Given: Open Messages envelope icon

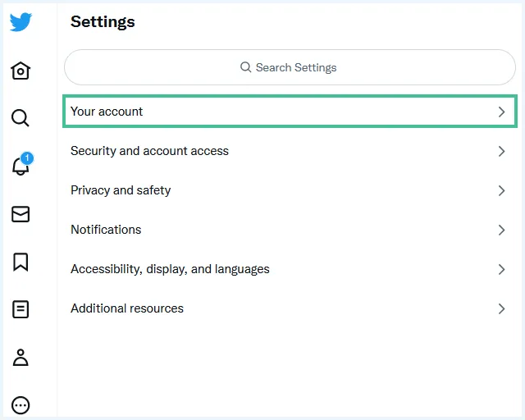Looking at the screenshot, I should click(x=21, y=214).
